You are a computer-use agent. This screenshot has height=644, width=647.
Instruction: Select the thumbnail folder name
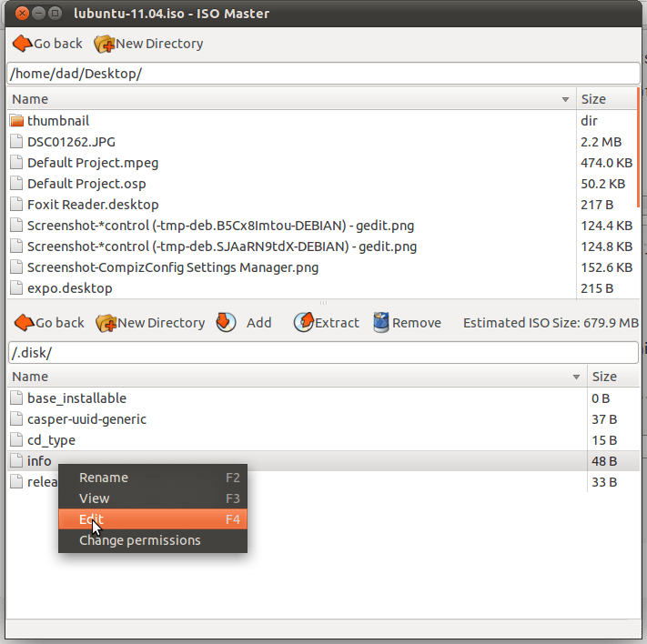(58, 120)
